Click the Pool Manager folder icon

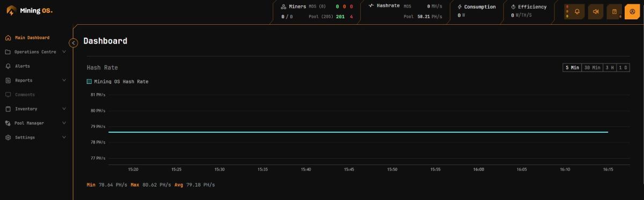(8, 123)
